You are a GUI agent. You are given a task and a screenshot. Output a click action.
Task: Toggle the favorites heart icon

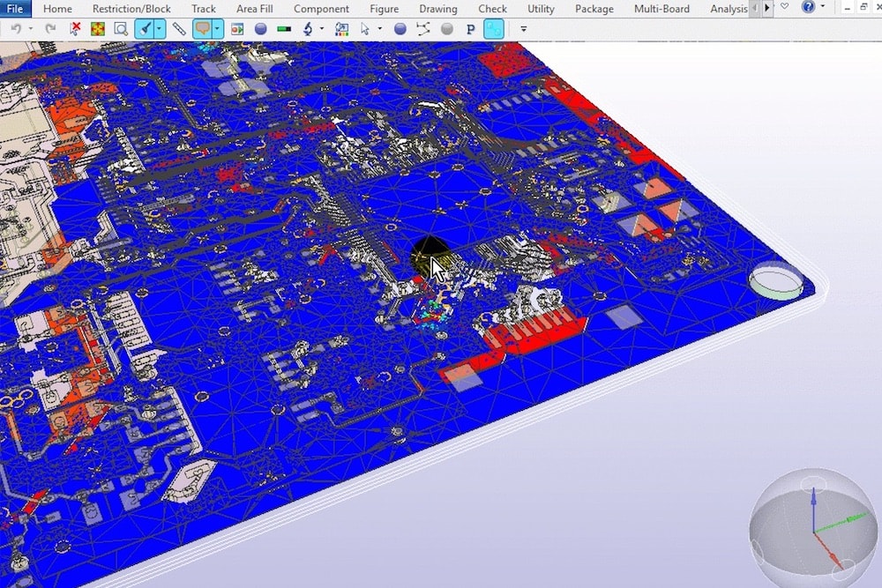[785, 8]
